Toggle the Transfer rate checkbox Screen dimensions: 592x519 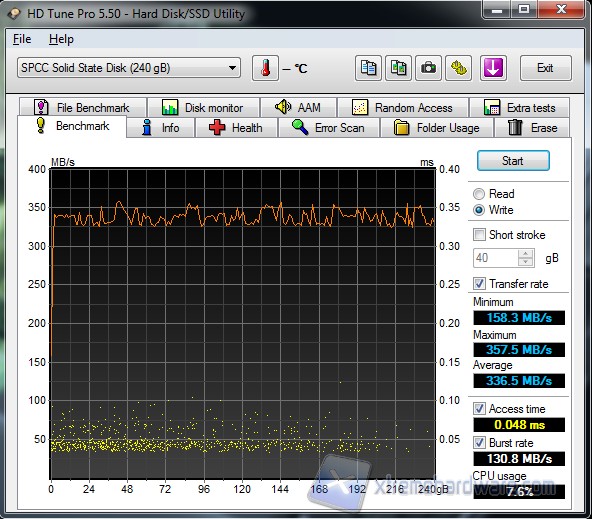click(x=479, y=283)
